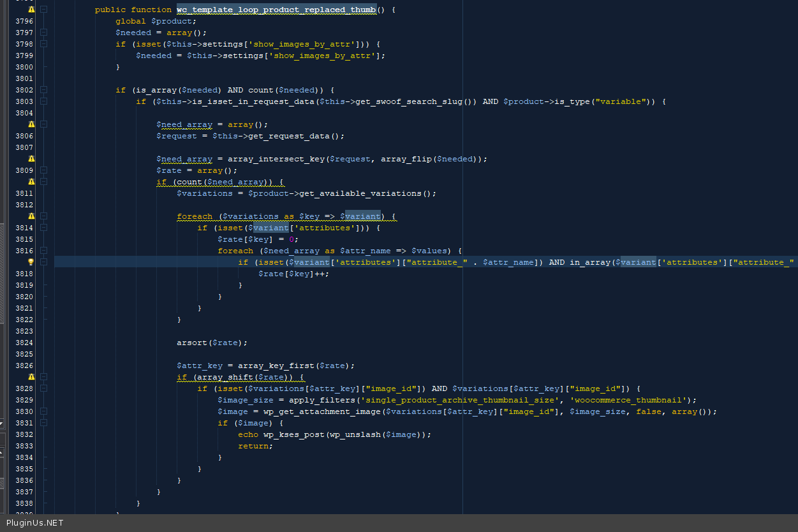Toggle fold marker at line 3831
This screenshot has height=532, width=798.
pos(43,423)
